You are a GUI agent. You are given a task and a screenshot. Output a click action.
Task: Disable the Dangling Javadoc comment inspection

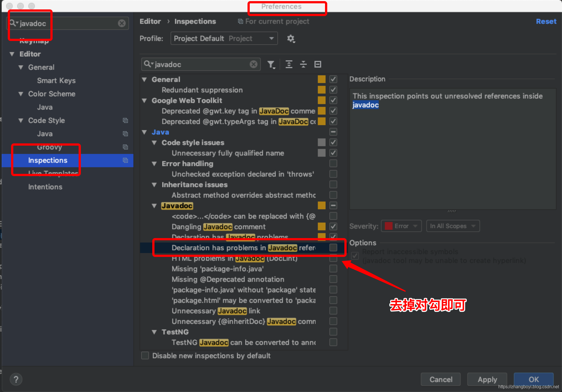[333, 226]
